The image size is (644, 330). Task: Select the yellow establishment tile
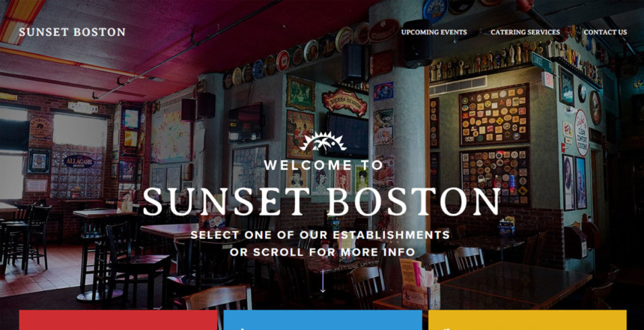pyautogui.click(x=527, y=320)
